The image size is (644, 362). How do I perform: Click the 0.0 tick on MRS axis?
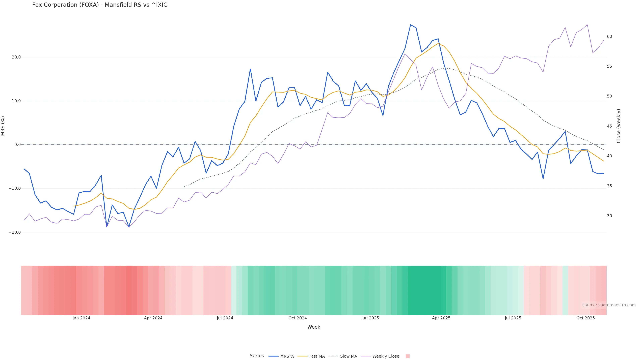click(17, 145)
